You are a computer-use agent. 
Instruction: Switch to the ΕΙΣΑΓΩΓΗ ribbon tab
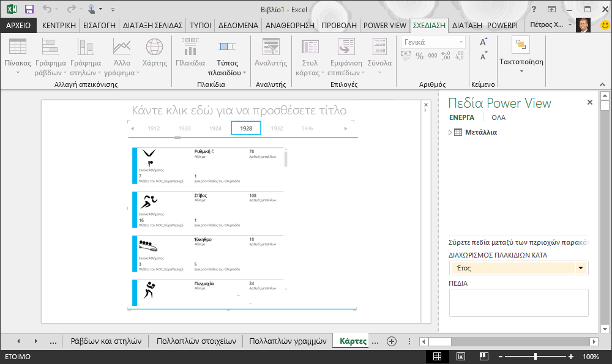click(99, 25)
